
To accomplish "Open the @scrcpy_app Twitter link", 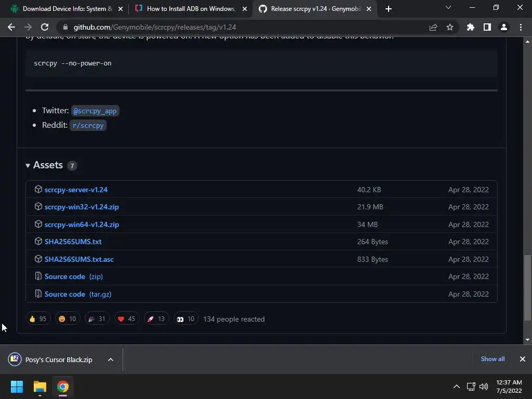I will (95, 111).
